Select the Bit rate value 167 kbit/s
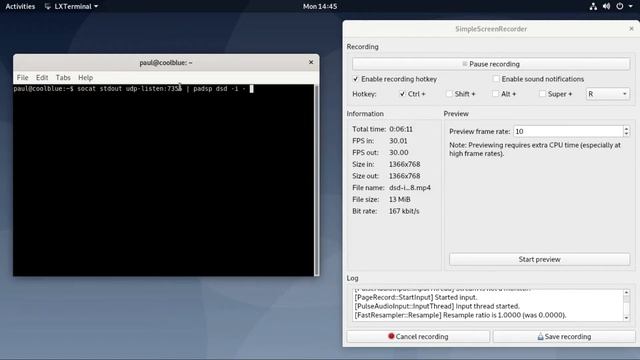Screen dimensions: 640x360 click(404, 211)
